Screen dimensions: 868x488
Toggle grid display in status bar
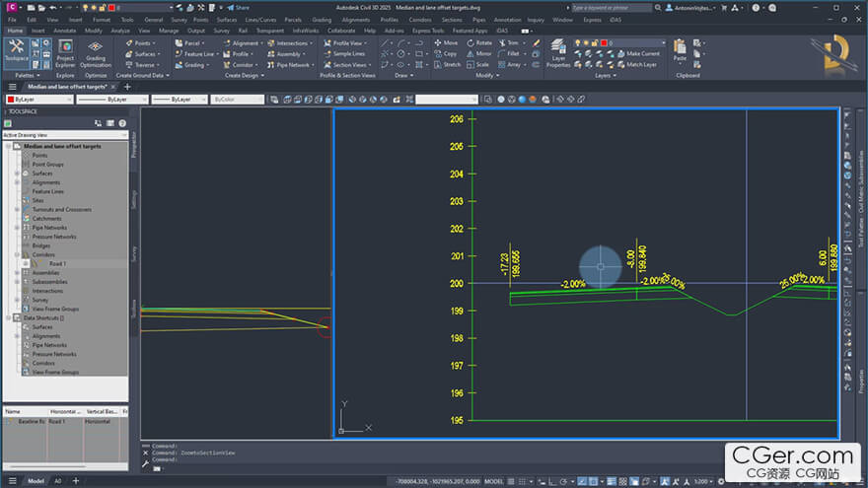pos(511,481)
